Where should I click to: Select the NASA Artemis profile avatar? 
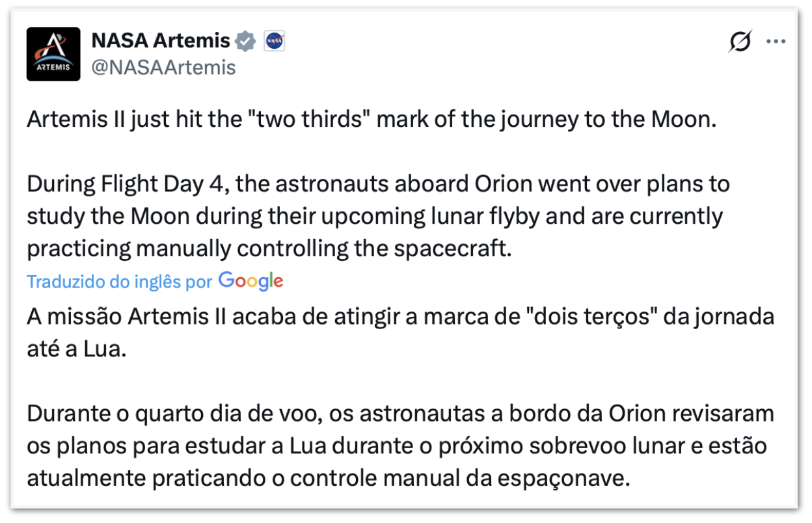click(53, 53)
